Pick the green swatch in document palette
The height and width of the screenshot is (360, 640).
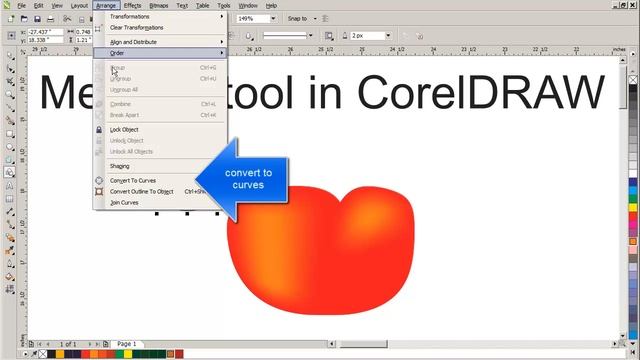[x=120, y=354]
